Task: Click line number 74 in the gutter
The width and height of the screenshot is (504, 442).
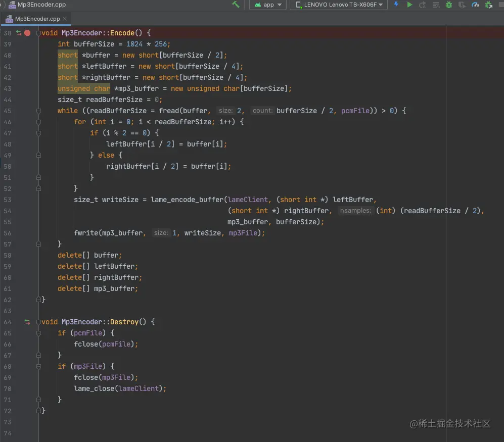Action: point(8,433)
